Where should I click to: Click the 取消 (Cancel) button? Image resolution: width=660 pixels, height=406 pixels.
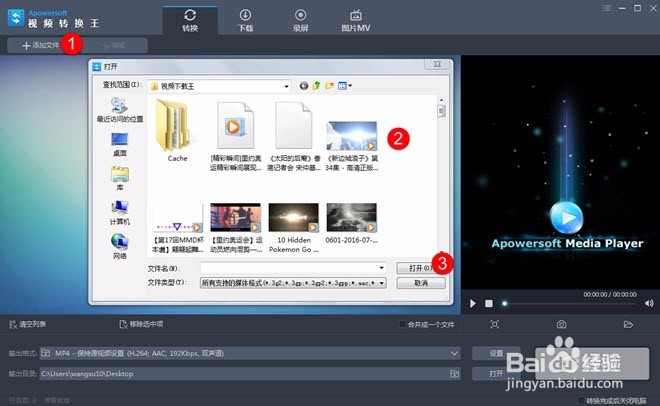point(421,283)
